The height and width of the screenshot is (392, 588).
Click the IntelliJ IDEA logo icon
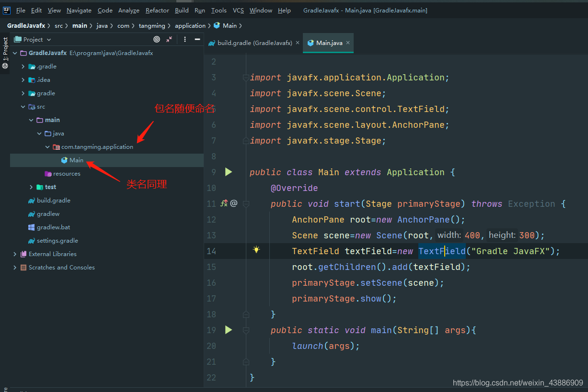point(6,10)
